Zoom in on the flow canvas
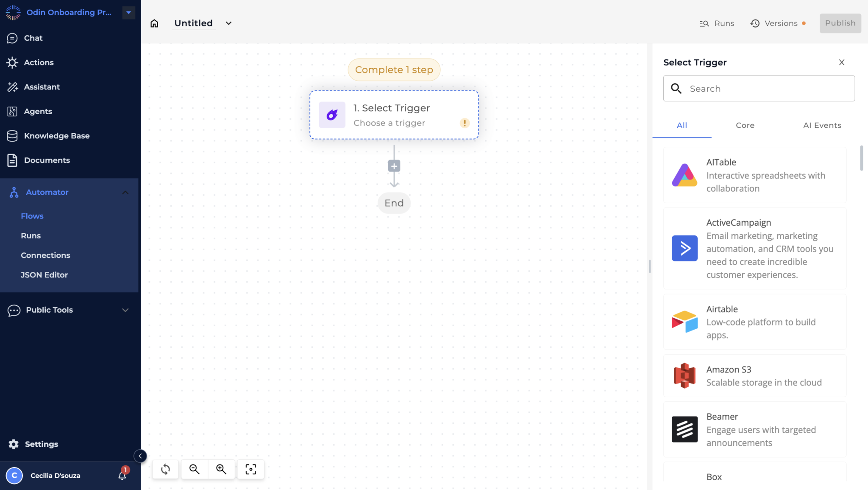 pos(222,469)
